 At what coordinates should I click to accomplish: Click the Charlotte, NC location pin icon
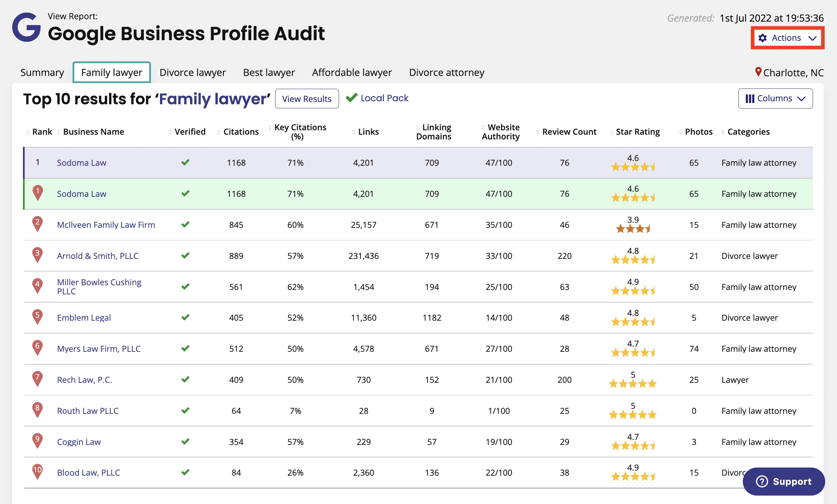(758, 72)
